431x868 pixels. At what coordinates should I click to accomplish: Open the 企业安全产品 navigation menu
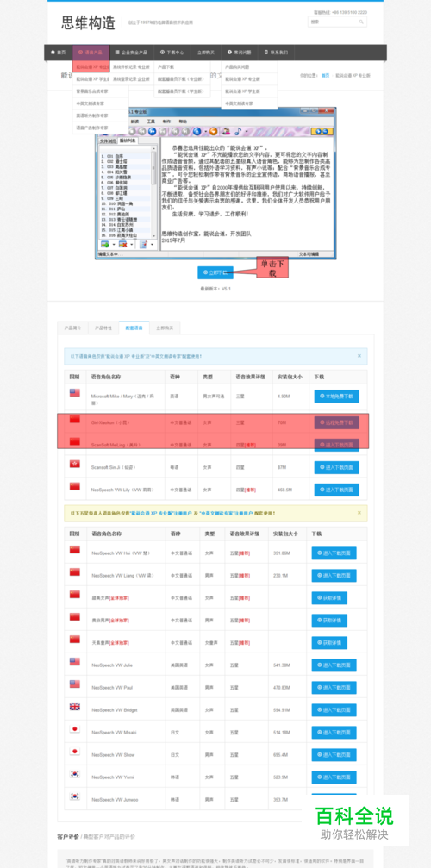coord(131,53)
